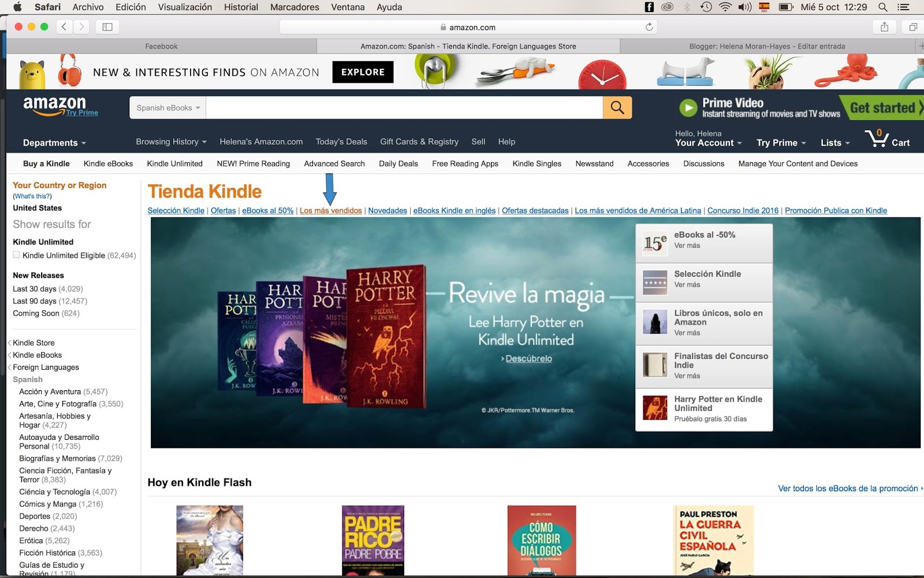924x578 pixels.
Task: Click the Harry Potter en Kindle Unlimited thumbnail
Action: point(655,408)
